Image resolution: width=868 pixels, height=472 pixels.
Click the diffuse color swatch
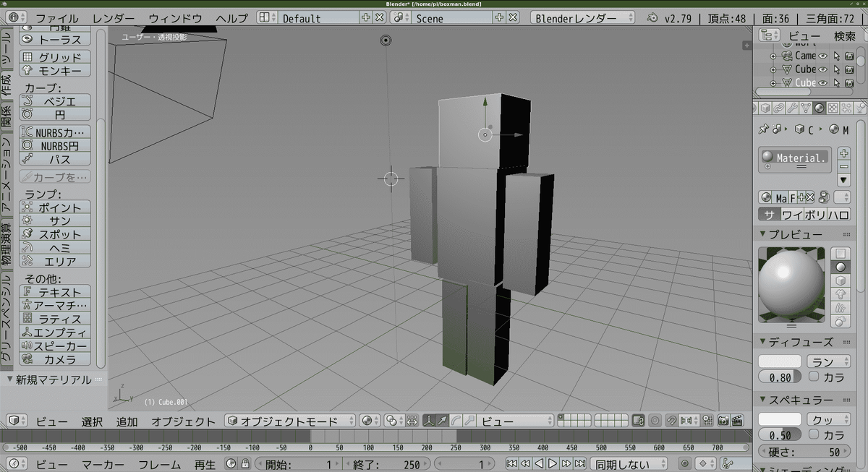click(x=780, y=361)
